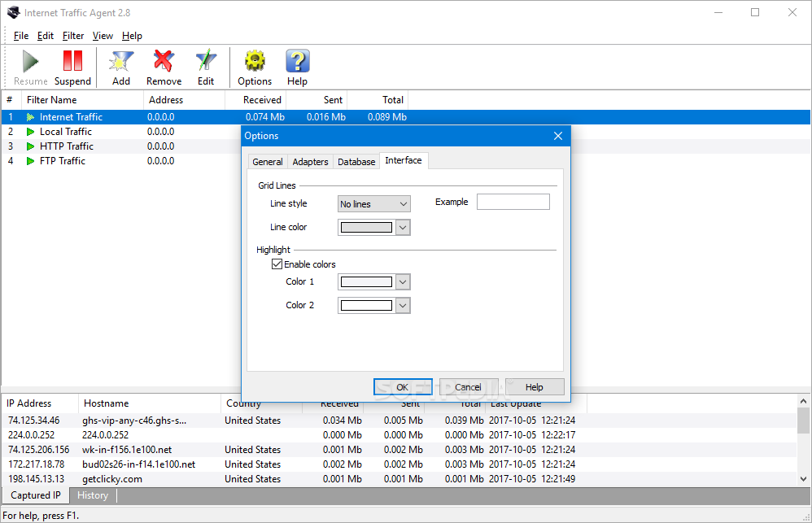Select the Local Traffic filter row

pos(406,132)
